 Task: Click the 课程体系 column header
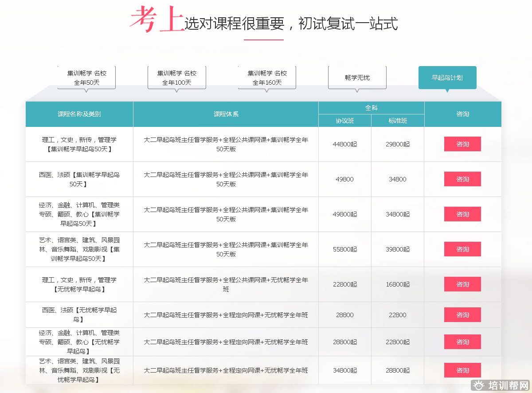[226, 114]
